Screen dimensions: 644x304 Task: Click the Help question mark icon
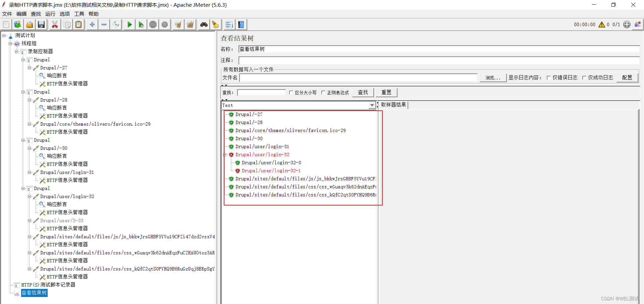click(241, 24)
